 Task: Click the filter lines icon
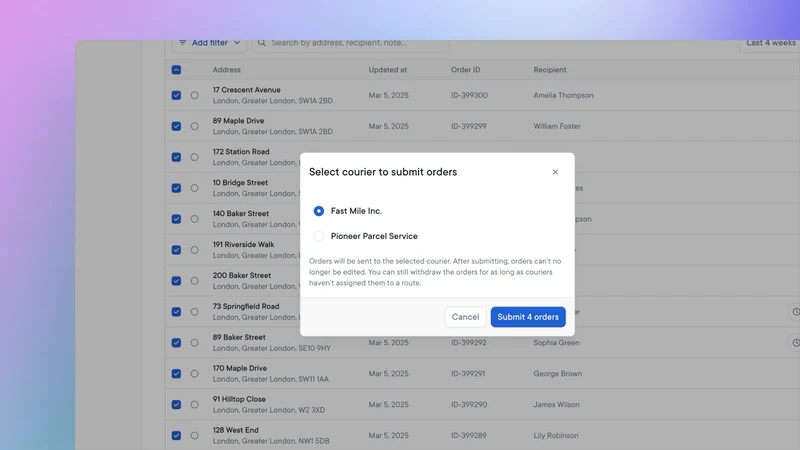(182, 43)
